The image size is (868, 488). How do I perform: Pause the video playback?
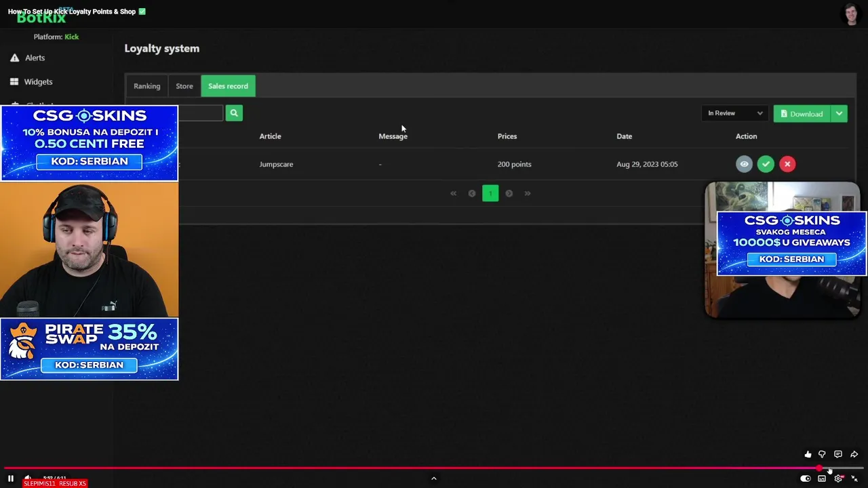coord(10,479)
